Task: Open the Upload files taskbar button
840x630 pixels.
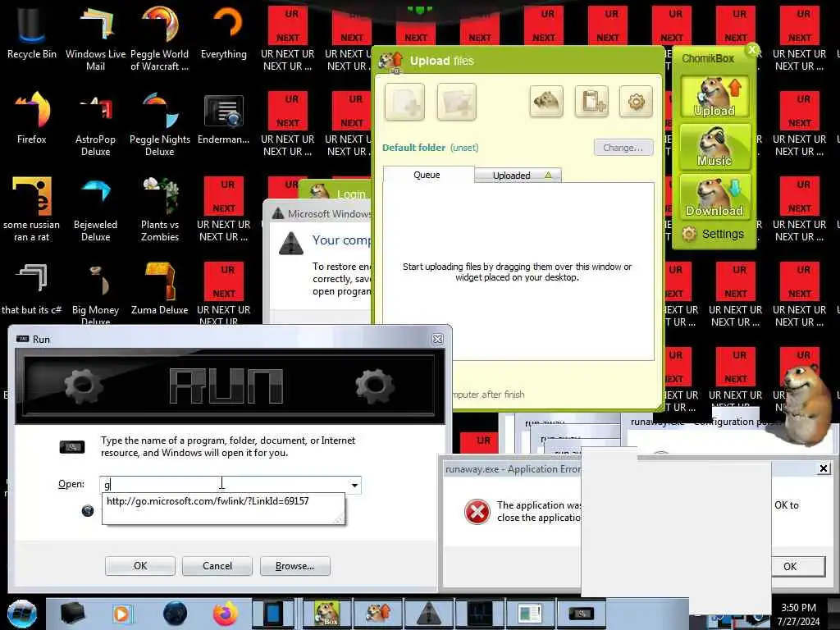Action: point(378,614)
